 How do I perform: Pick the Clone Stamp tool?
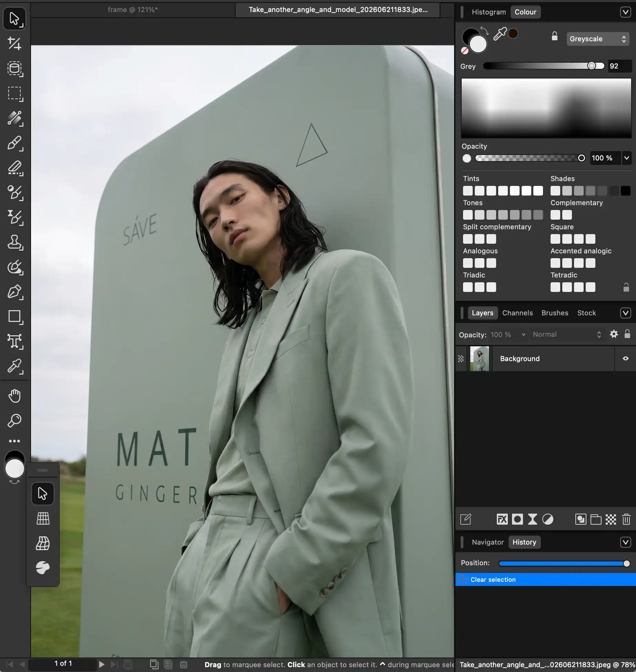pos(15,242)
